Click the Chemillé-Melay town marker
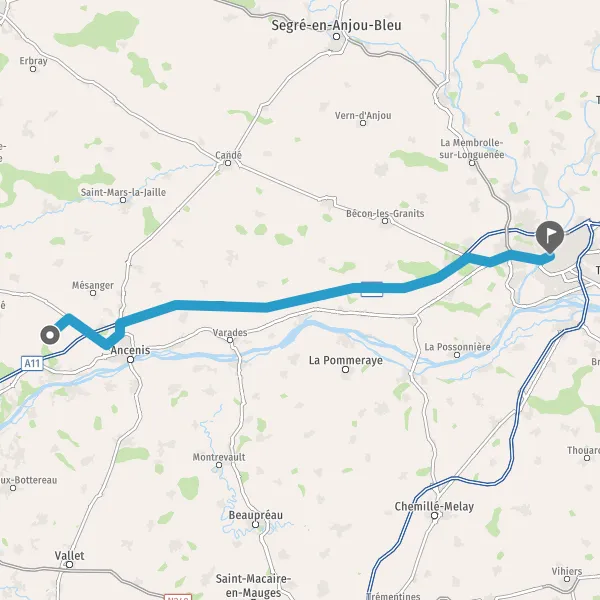 tap(434, 516)
